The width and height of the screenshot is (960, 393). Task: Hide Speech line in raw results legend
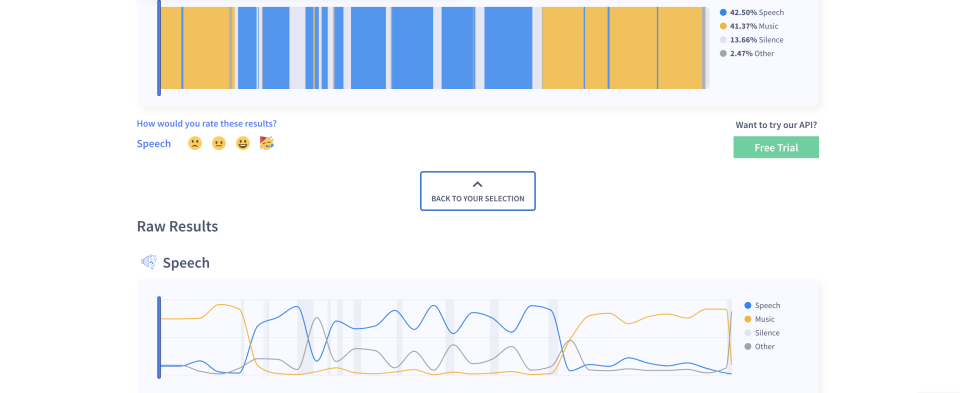tap(762, 305)
